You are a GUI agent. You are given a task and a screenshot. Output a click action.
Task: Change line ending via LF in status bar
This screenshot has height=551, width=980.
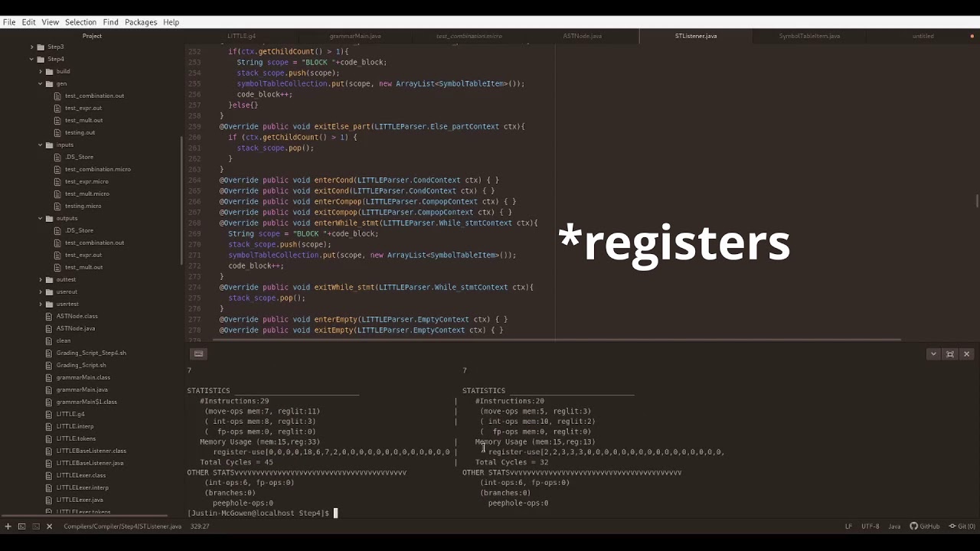(848, 527)
